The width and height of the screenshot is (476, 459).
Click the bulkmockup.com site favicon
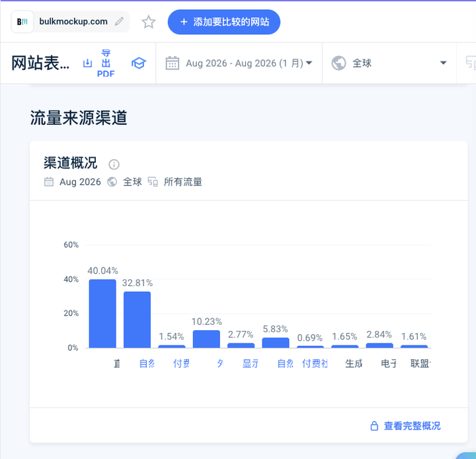22,22
